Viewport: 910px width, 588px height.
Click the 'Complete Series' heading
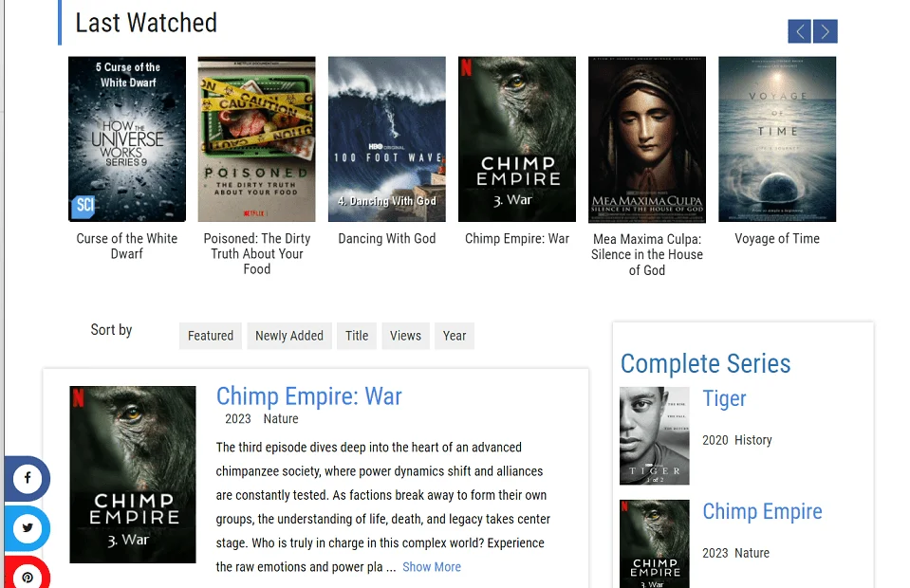706,363
